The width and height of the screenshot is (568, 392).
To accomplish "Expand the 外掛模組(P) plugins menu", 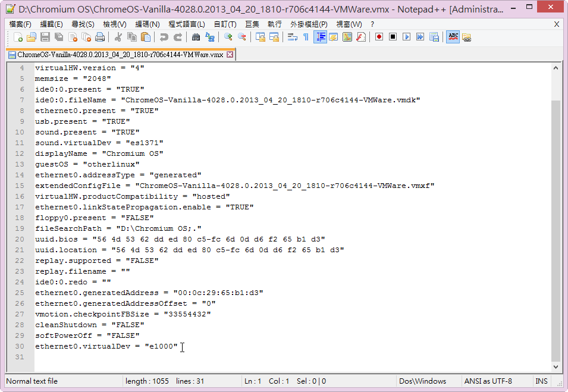I will click(x=309, y=24).
